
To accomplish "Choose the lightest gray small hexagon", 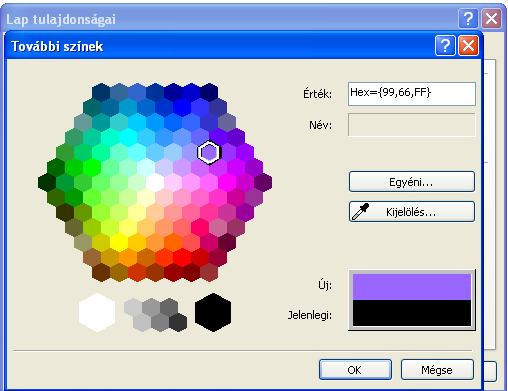I will tap(133, 307).
